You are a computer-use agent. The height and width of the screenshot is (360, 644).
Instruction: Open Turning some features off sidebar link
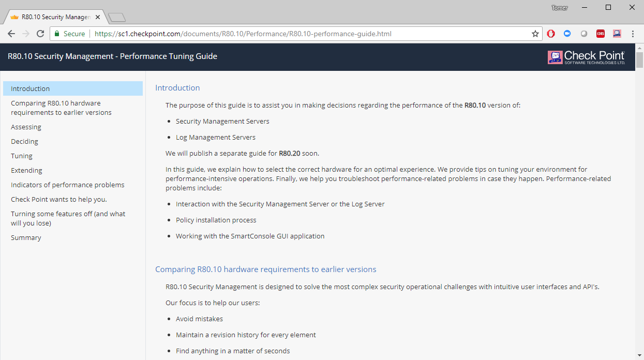click(68, 218)
